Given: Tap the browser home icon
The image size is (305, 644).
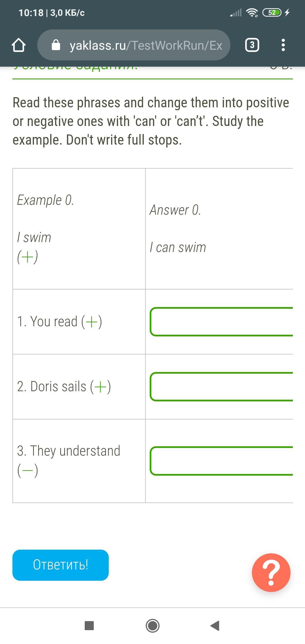Looking at the screenshot, I should (x=19, y=45).
